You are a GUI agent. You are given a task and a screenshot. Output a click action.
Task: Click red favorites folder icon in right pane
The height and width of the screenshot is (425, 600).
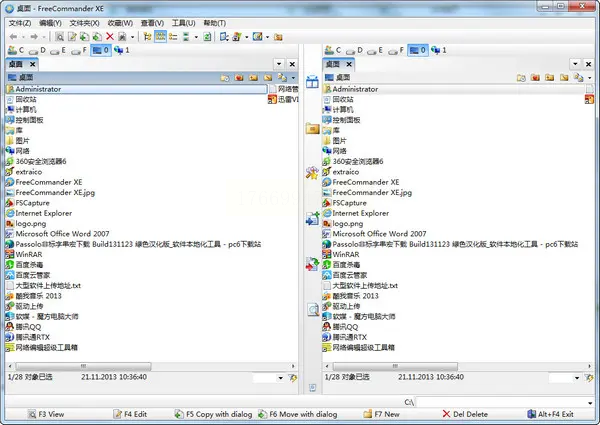[x=535, y=78]
